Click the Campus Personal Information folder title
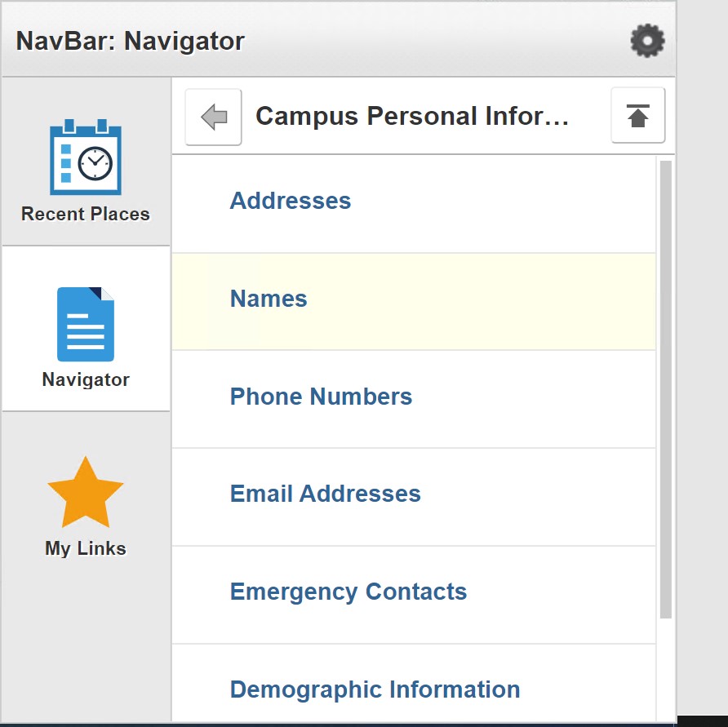The image size is (728, 727). point(412,117)
